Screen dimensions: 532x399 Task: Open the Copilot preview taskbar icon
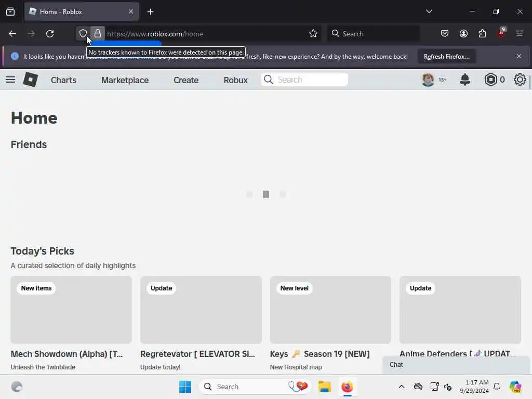pos(515,387)
